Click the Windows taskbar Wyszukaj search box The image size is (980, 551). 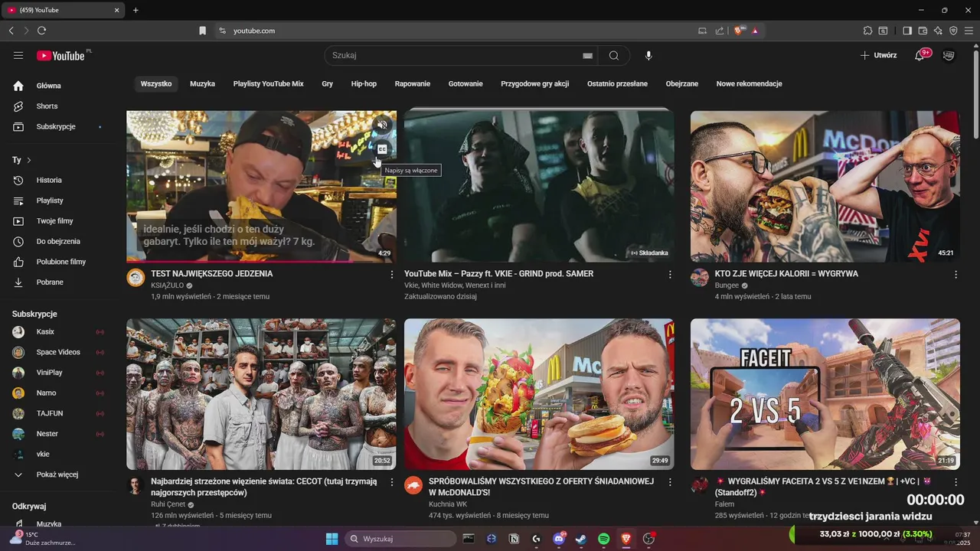[400, 539]
